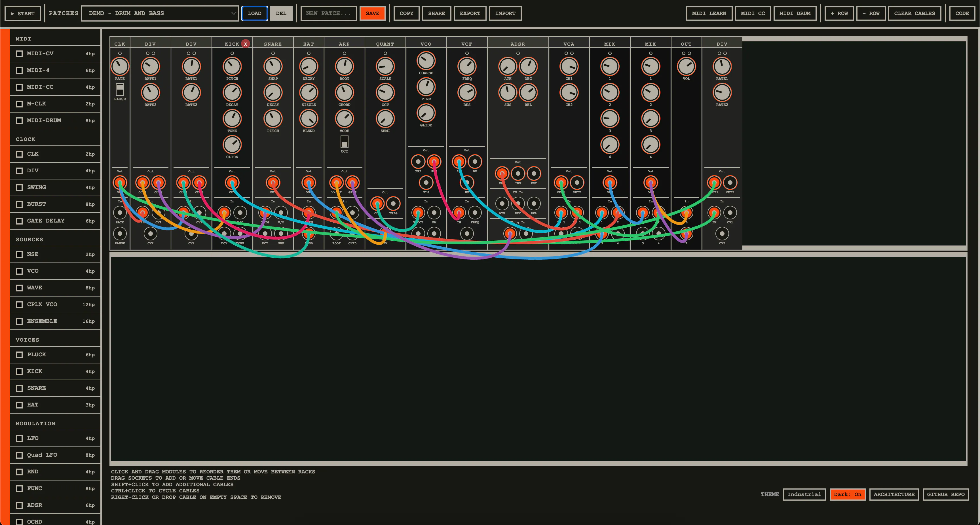Remove a rack with - ROW
Viewport: 980px width, 525px height.
[871, 13]
